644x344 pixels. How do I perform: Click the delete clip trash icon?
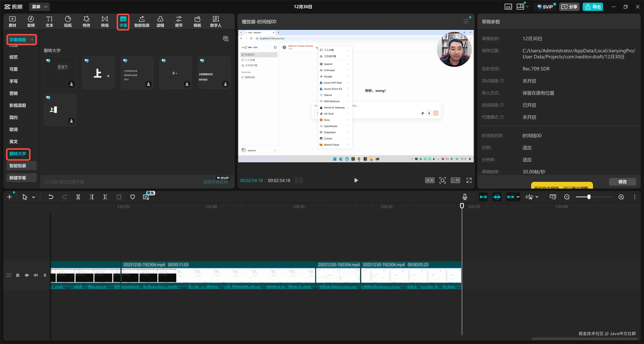pyautogui.click(x=119, y=197)
